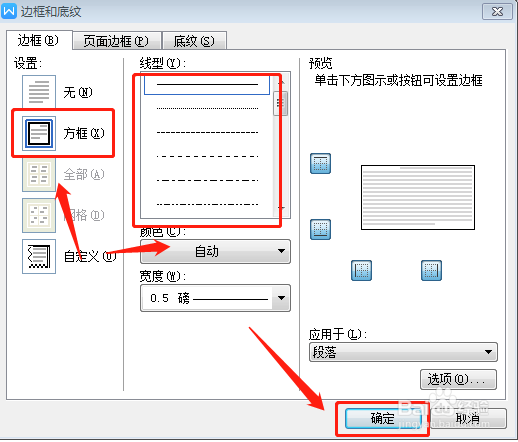The image size is (518, 442).
Task: Select the long dash-dot line style
Action: pos(207,180)
